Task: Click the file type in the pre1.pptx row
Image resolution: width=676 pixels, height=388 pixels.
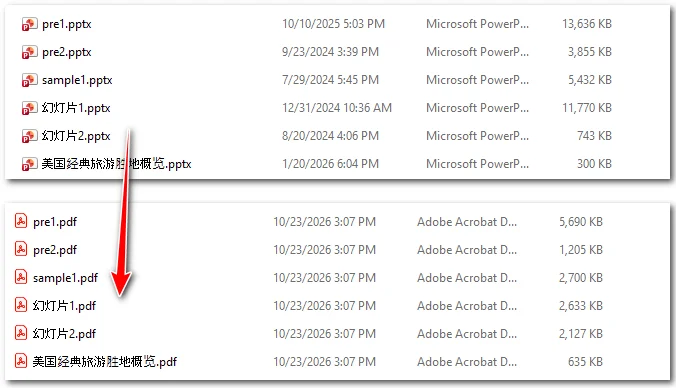Action: (477, 24)
